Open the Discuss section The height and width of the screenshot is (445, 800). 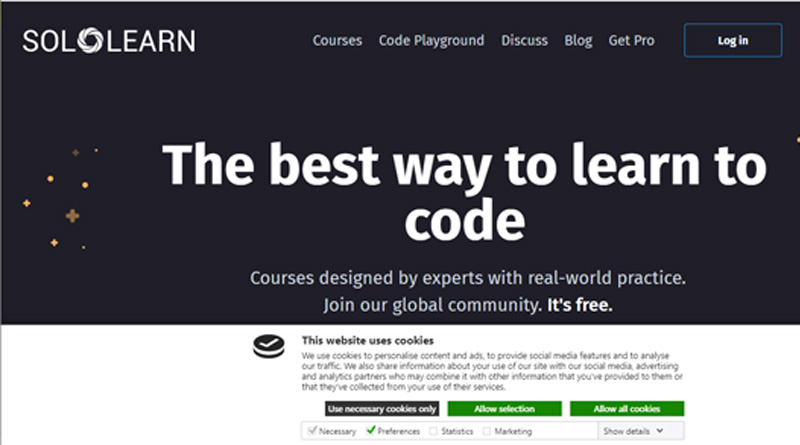(524, 41)
